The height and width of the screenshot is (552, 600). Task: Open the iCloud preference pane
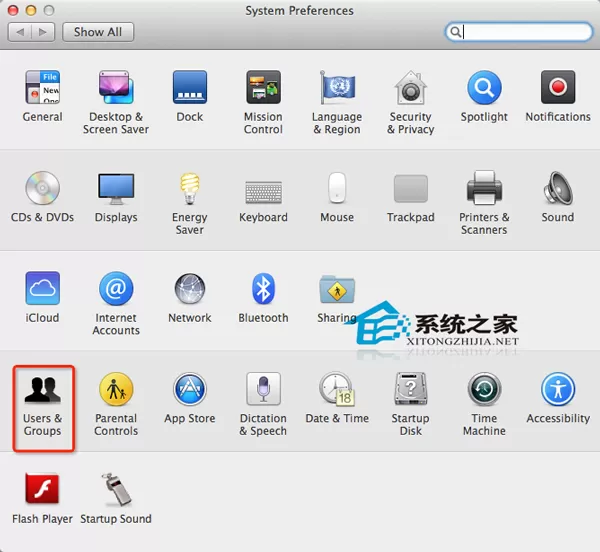point(42,298)
